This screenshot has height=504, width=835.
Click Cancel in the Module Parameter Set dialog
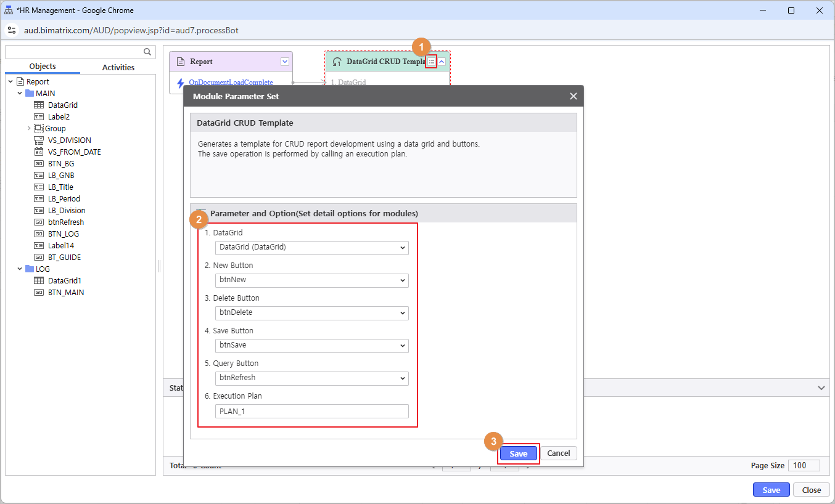pyautogui.click(x=558, y=453)
